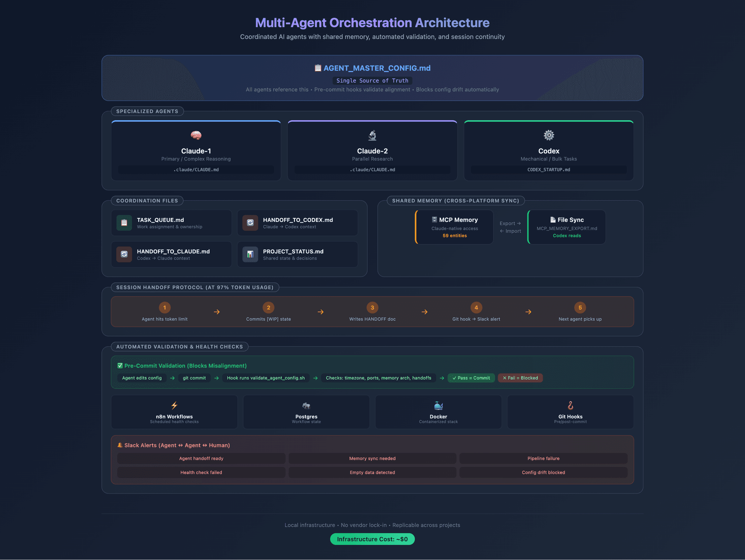
Task: Click the gear icon above Codex
Action: click(x=549, y=135)
